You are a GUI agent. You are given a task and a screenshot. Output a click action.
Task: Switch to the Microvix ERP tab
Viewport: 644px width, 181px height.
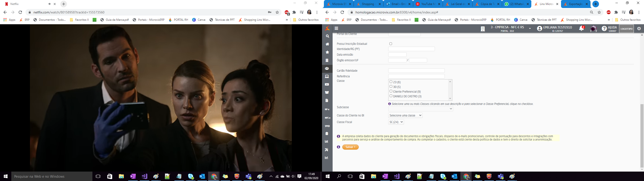(x=339, y=4)
